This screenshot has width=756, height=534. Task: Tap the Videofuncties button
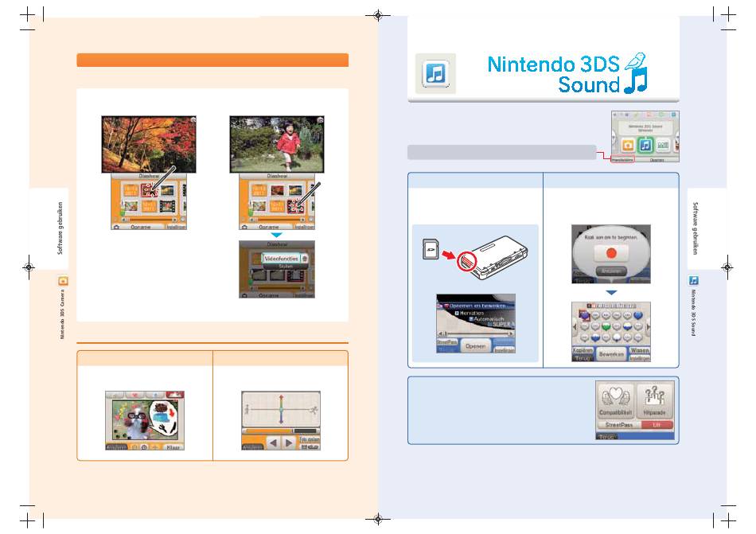tap(282, 259)
